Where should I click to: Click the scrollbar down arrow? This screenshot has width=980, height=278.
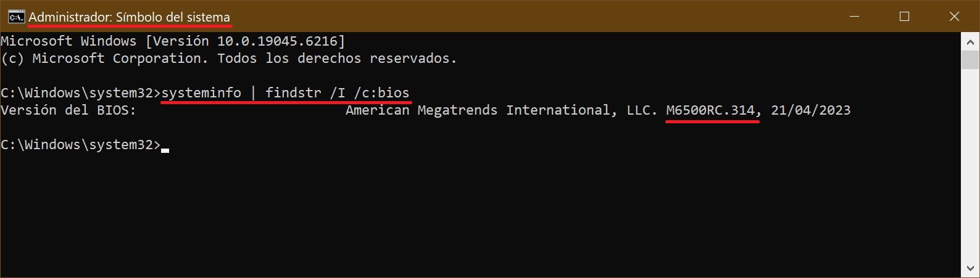point(970,269)
